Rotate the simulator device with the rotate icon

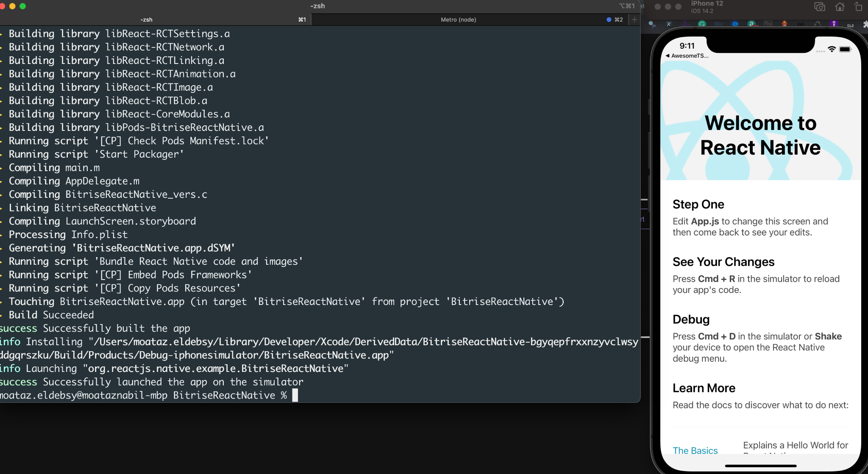click(858, 7)
